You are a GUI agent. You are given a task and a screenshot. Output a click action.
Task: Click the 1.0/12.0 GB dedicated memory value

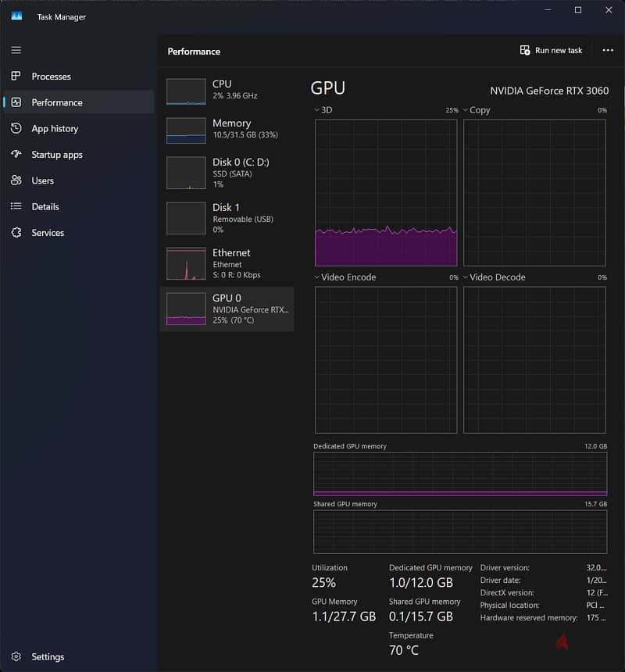(420, 582)
